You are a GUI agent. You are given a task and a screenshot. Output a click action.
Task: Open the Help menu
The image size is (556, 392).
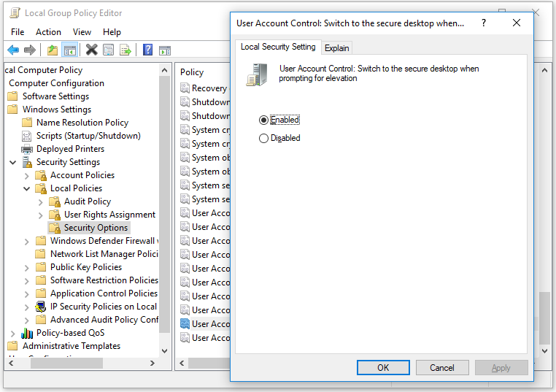click(x=112, y=32)
